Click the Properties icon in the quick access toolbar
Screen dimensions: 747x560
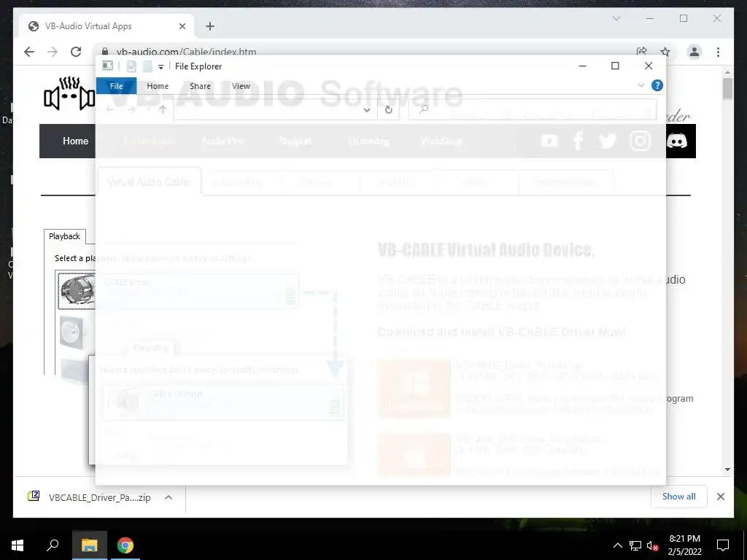pyautogui.click(x=131, y=66)
